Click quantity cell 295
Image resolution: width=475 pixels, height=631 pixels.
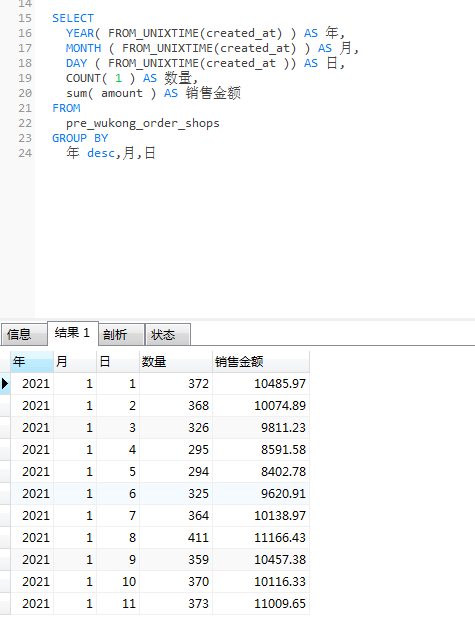(x=176, y=450)
